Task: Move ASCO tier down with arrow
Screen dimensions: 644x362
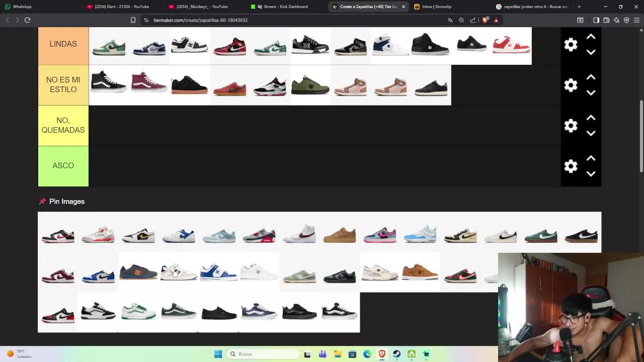Action: (x=591, y=174)
